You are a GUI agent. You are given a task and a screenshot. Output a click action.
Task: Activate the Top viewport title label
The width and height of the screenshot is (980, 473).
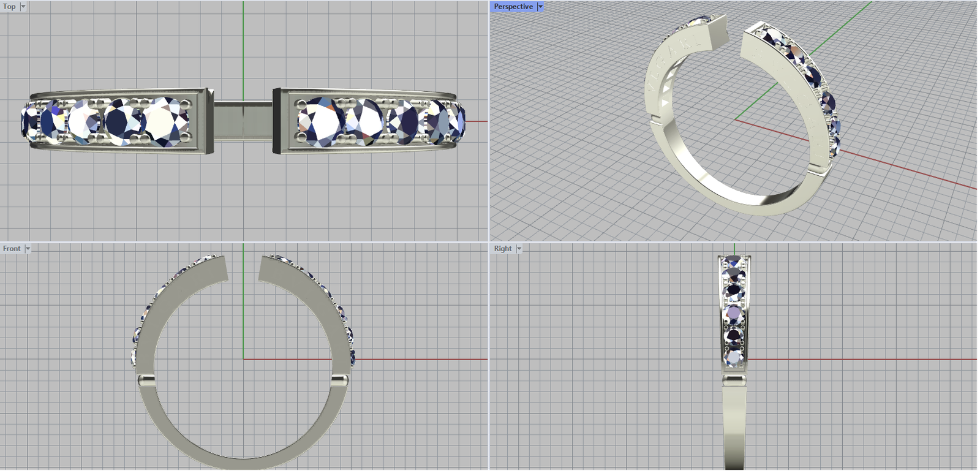[10, 7]
